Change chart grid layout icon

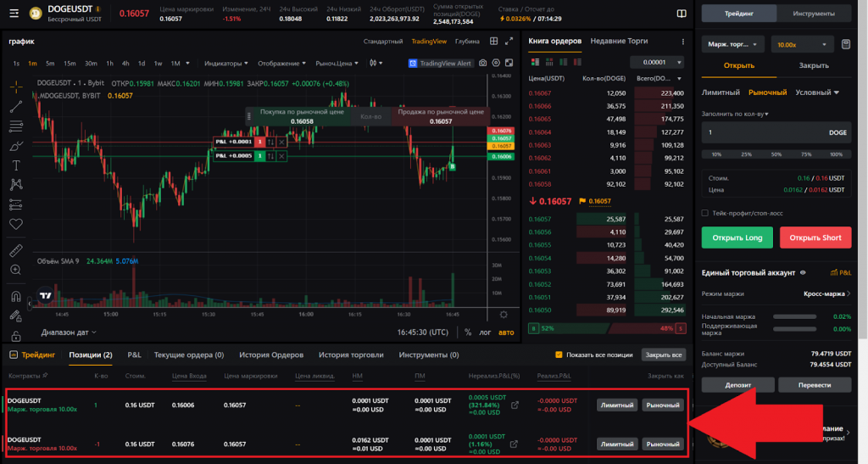coord(494,41)
